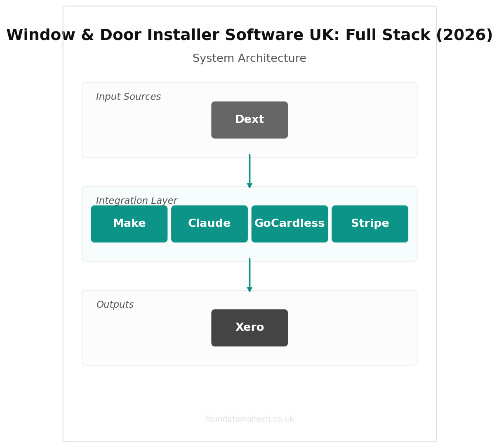Viewport: 499px width, 448px height.
Task: Click the Window & Door Installer Software title
Action: tap(249, 35)
